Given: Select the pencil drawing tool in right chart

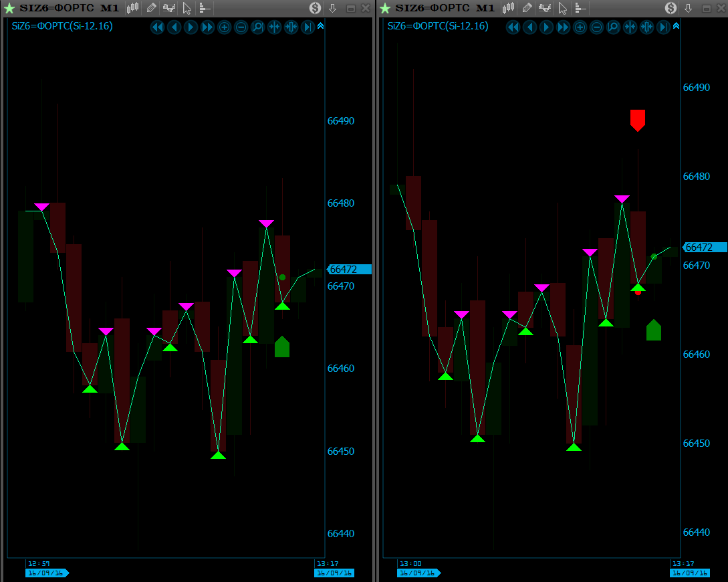Looking at the screenshot, I should click(x=527, y=8).
